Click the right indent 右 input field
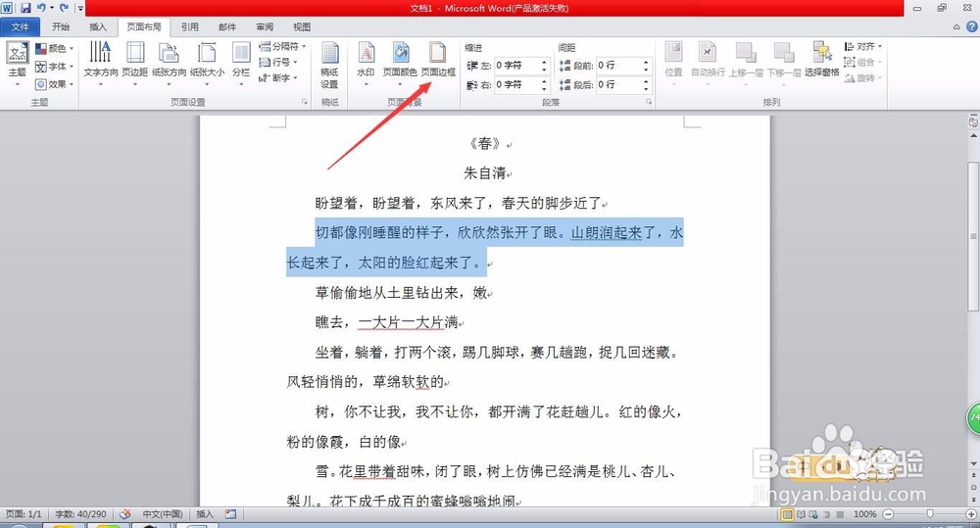Image resolution: width=980 pixels, height=528 pixels. [516, 84]
